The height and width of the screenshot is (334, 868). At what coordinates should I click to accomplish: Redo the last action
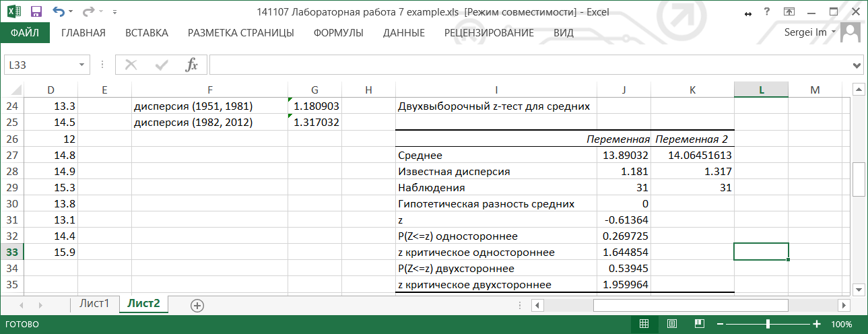[89, 11]
